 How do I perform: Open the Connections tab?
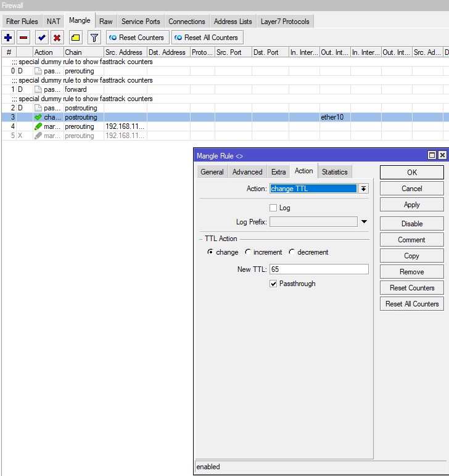click(x=187, y=22)
